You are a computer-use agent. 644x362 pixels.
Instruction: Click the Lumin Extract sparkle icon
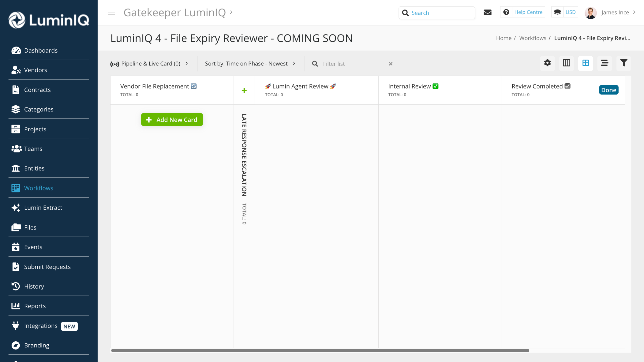[16, 208]
